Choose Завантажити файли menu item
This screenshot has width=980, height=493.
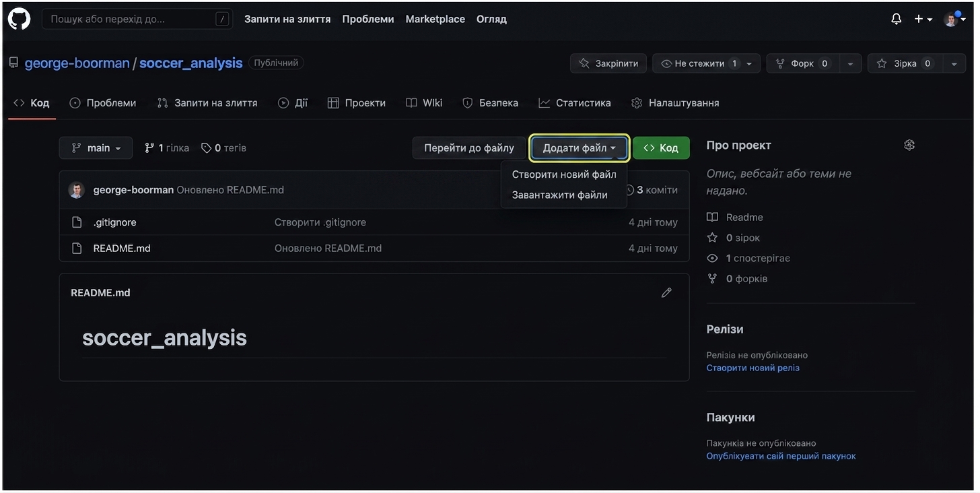coord(564,195)
